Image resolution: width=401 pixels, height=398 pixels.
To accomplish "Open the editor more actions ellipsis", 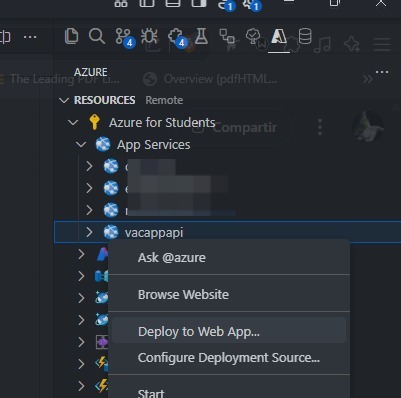I will 30,37.
